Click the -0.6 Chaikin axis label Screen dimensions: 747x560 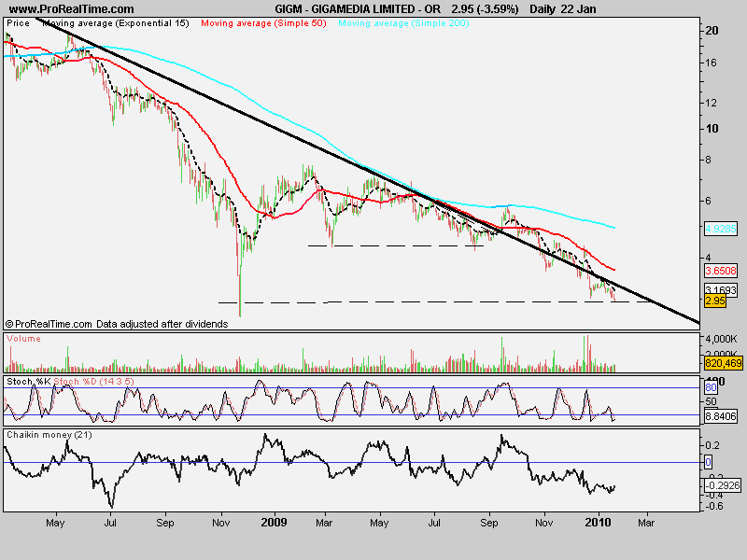pos(712,506)
